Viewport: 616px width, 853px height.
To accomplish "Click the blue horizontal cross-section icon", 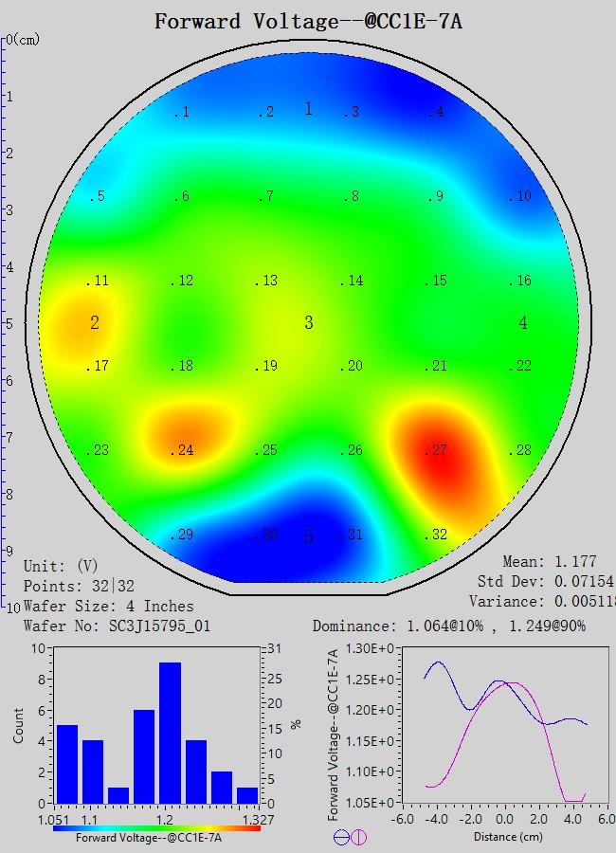I will tap(340, 837).
